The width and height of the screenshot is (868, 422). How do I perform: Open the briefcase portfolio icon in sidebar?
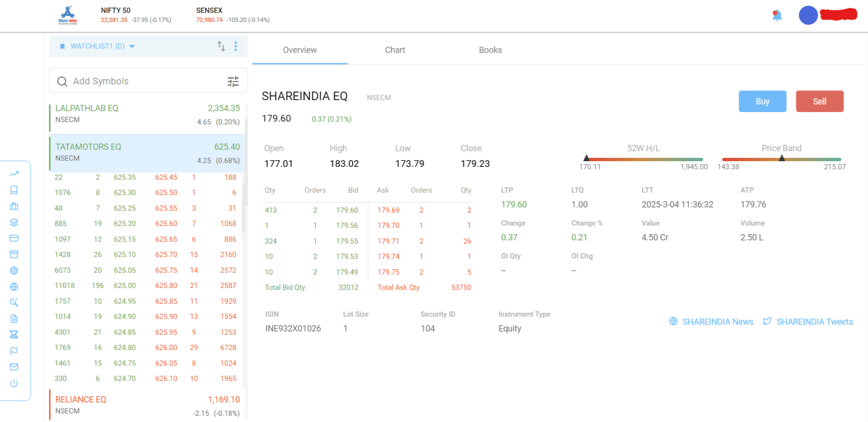(x=14, y=206)
